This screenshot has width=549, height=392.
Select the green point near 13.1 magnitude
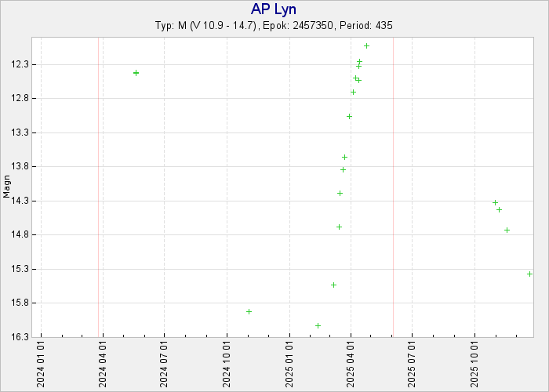pos(349,116)
